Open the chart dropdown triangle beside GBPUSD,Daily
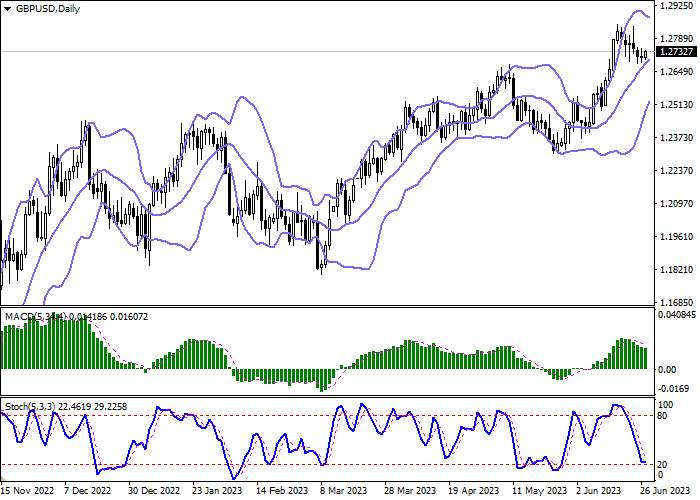The image size is (700, 500). (8, 9)
